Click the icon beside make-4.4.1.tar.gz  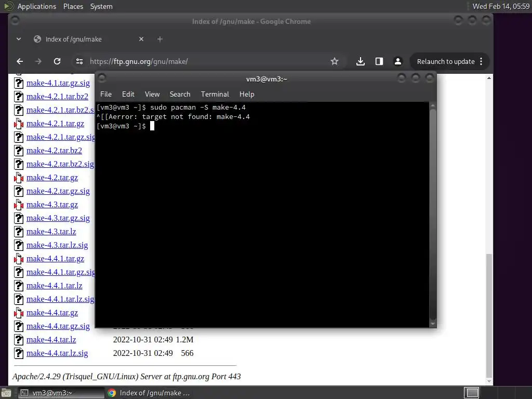click(19, 259)
